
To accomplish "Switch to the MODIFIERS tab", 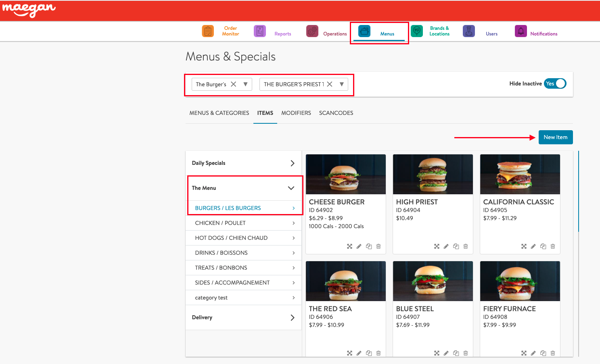I will point(296,113).
